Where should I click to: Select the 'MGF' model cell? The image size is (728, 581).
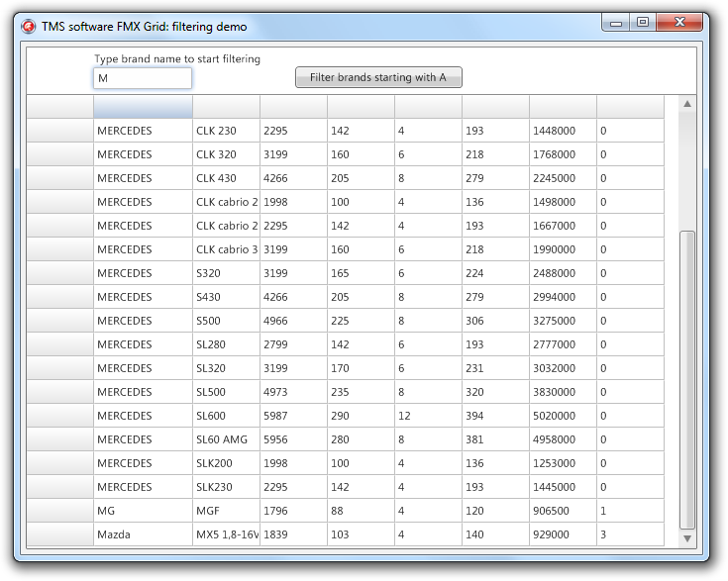click(226, 511)
